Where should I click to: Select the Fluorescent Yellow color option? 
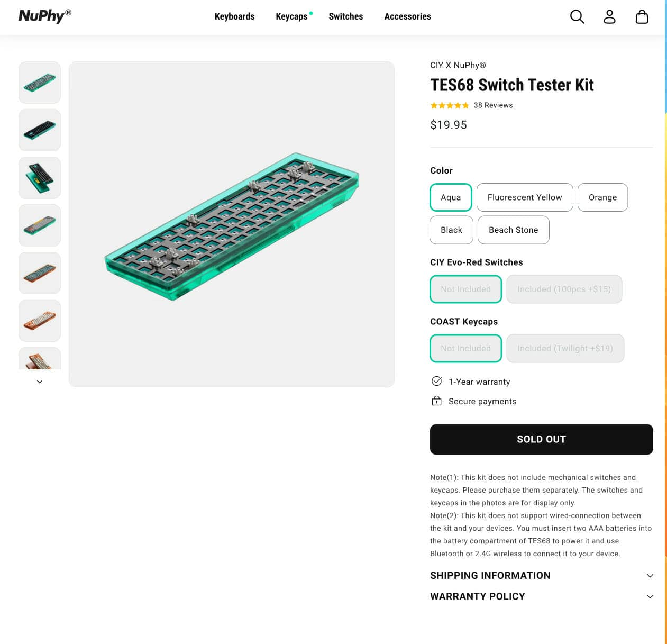pos(525,197)
